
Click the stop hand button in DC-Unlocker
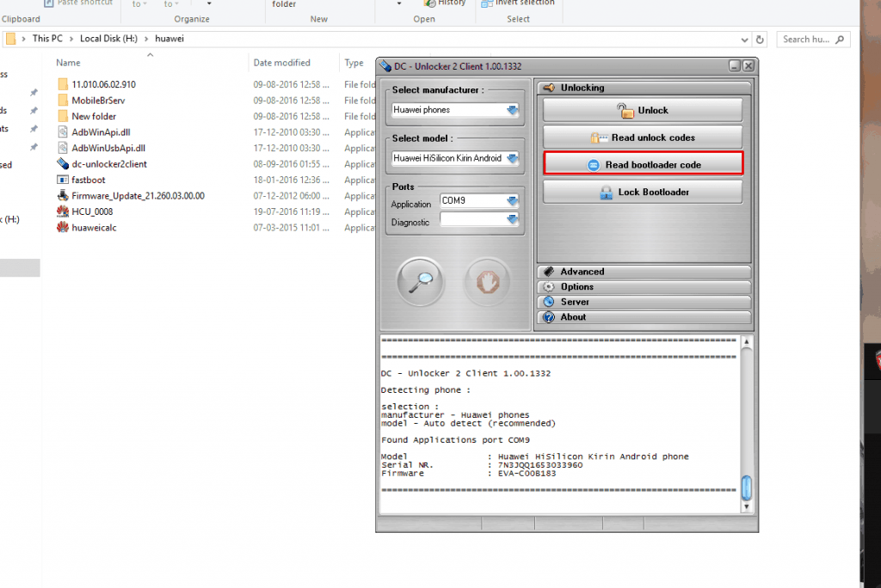pyautogui.click(x=488, y=281)
